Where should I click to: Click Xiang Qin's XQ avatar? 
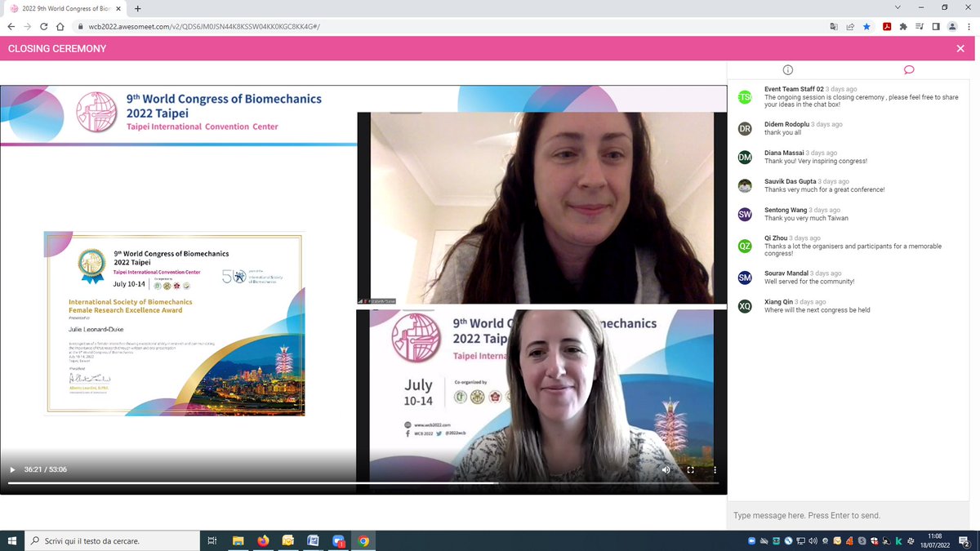[x=745, y=307]
